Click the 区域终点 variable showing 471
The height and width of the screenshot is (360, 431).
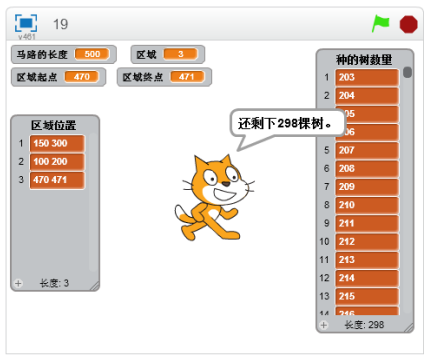[x=164, y=77]
